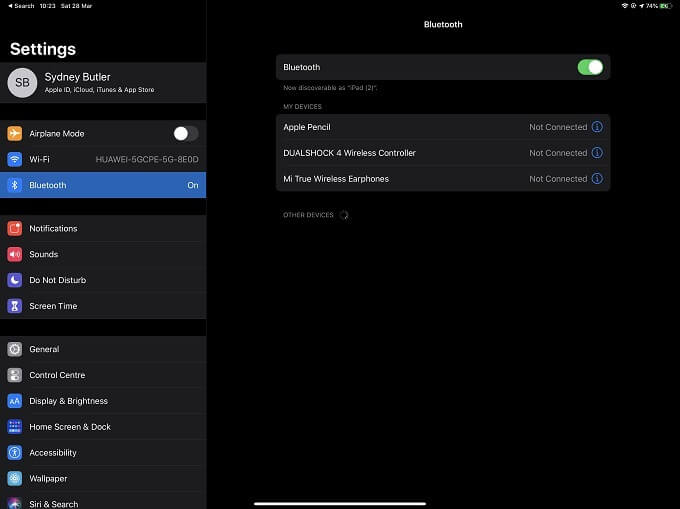Open Display & Brightness settings
680x509 pixels.
103,401
